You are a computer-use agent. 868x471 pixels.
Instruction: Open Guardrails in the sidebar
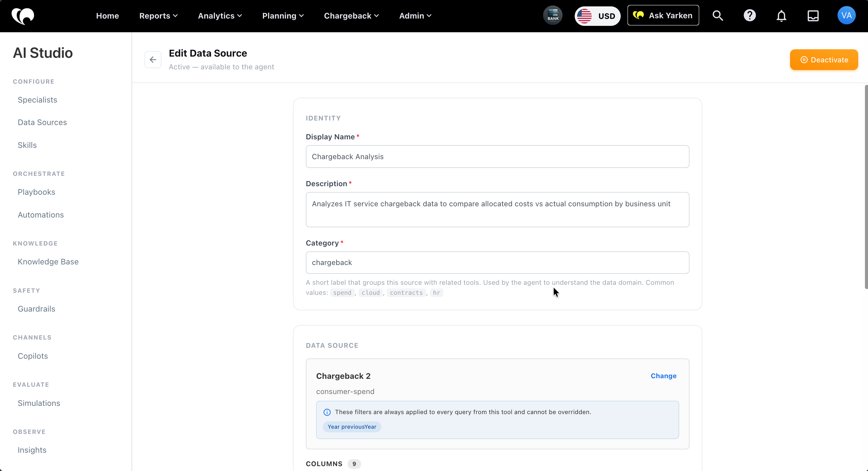36,309
